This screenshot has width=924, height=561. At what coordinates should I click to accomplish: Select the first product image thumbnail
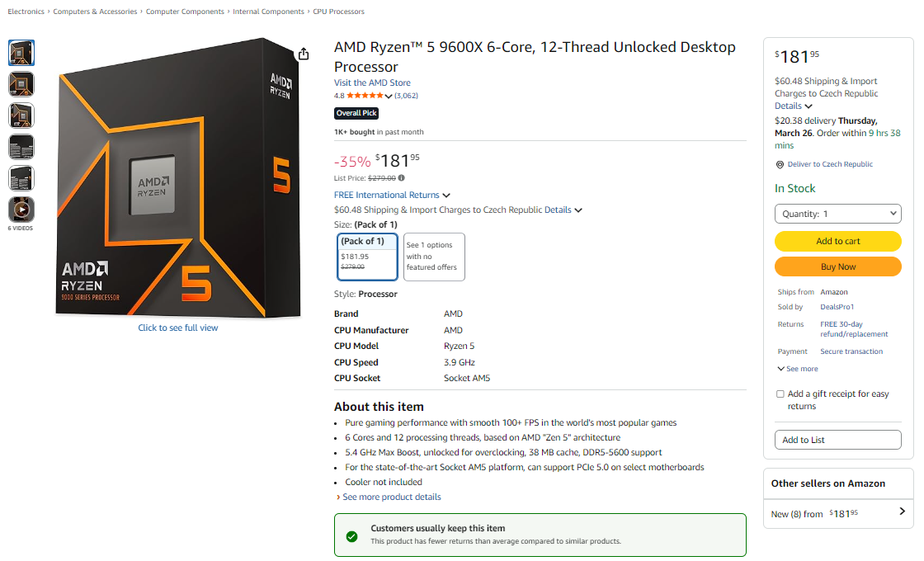(x=21, y=53)
